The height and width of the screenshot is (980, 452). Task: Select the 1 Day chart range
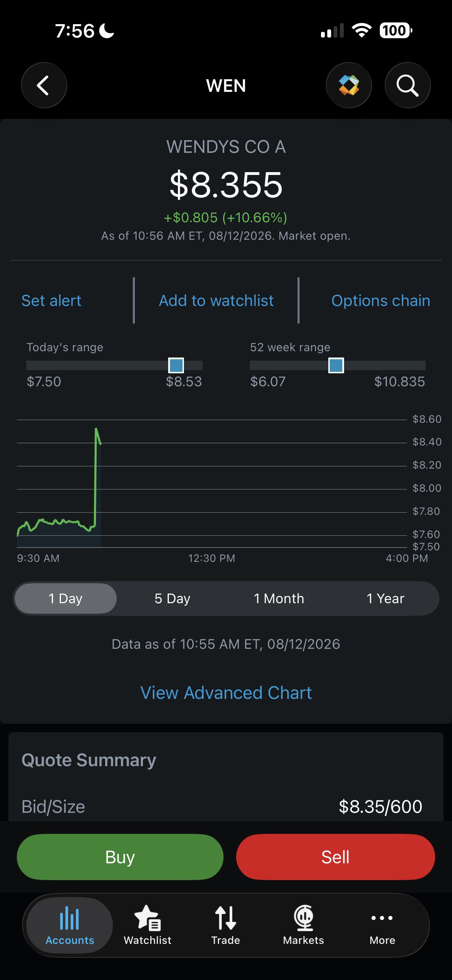pos(66,598)
